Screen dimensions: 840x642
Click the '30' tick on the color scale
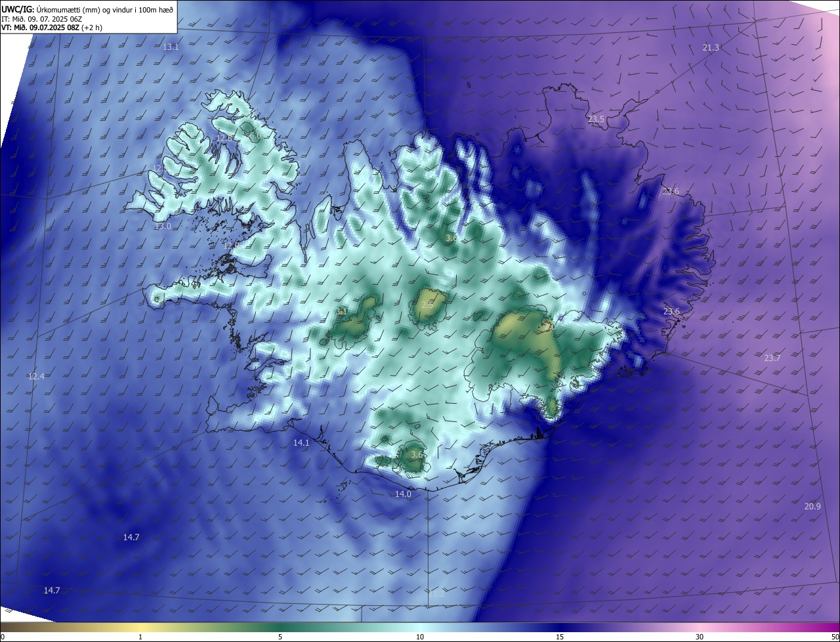(x=700, y=637)
